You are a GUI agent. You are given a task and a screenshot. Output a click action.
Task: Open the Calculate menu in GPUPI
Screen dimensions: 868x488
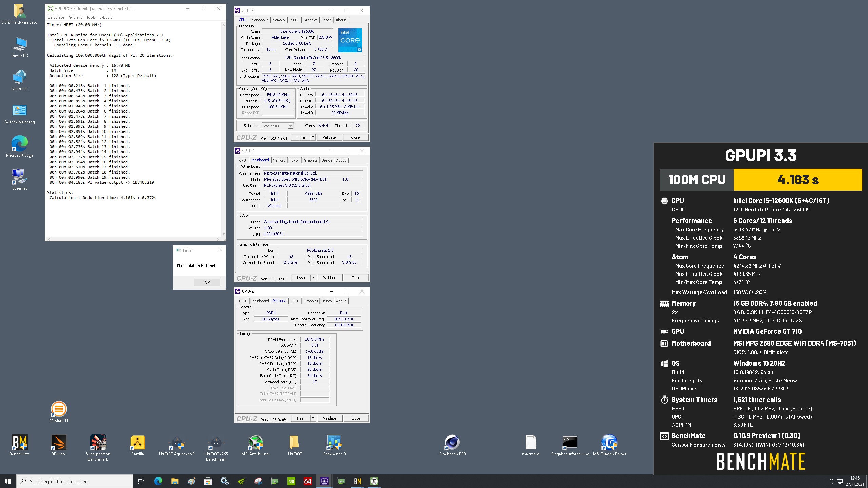(56, 17)
